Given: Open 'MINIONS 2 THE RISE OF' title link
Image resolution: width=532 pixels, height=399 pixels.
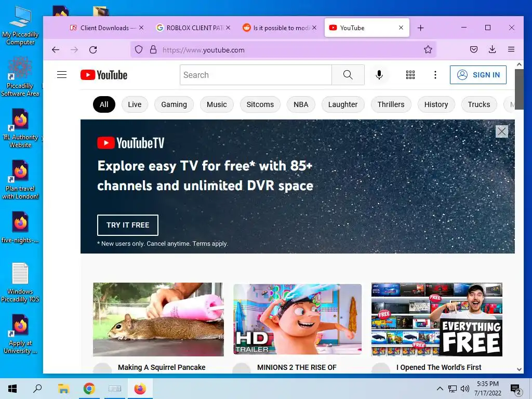Looking at the screenshot, I should tap(297, 367).
